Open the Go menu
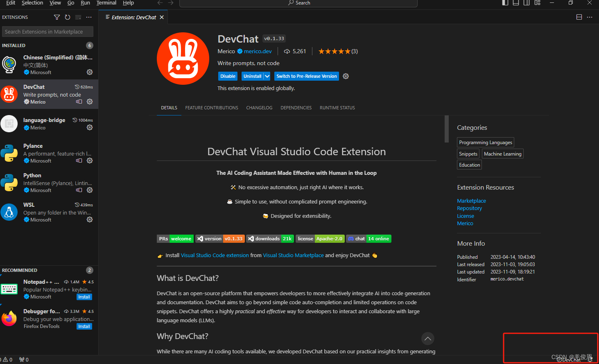The image size is (599, 364). coord(71,3)
